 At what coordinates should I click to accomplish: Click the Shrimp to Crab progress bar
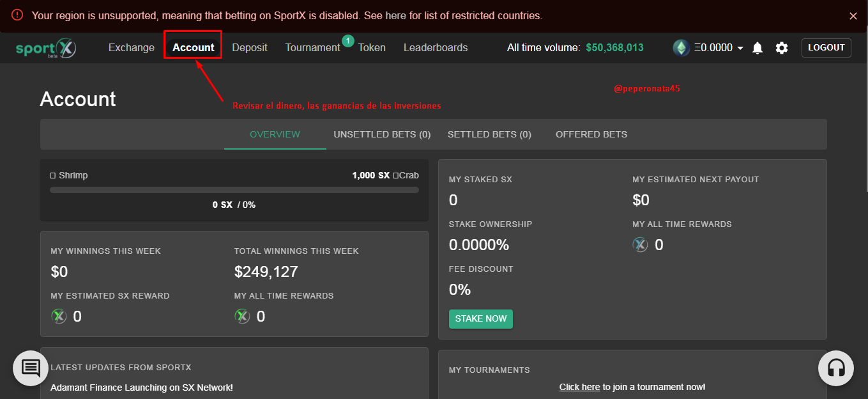(234, 190)
